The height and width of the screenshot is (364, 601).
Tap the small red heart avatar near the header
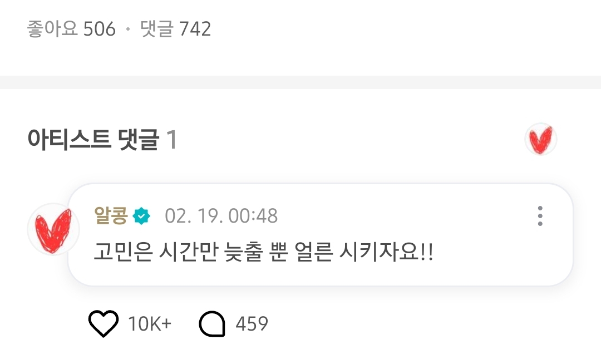click(x=541, y=139)
